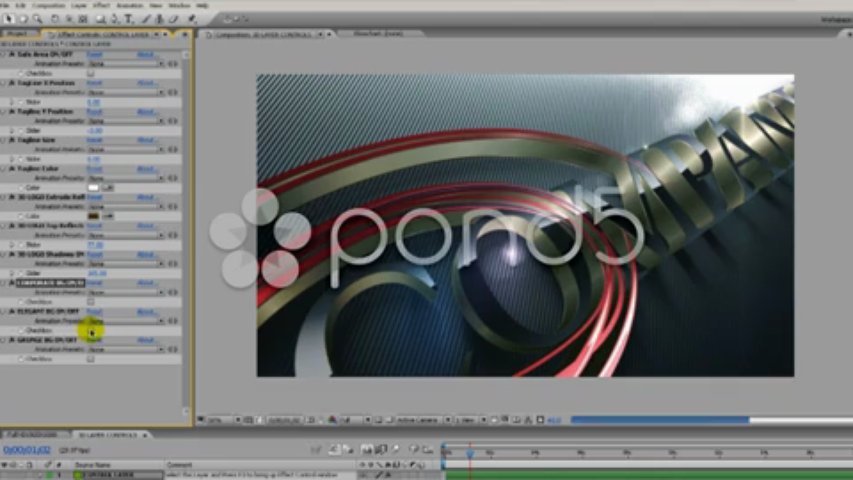Click About link for Tagline Size effect
This screenshot has width=853, height=480.
(x=147, y=140)
